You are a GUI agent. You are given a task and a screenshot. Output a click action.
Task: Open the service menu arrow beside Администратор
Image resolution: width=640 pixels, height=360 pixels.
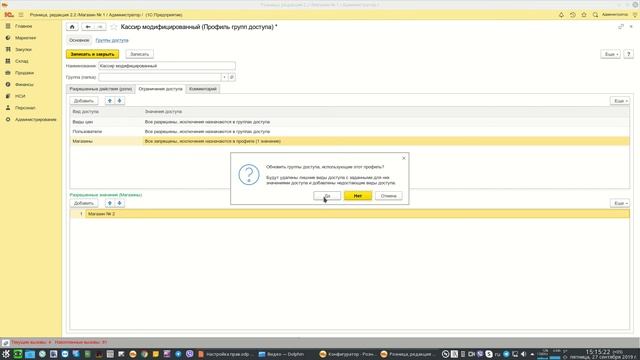635,15
